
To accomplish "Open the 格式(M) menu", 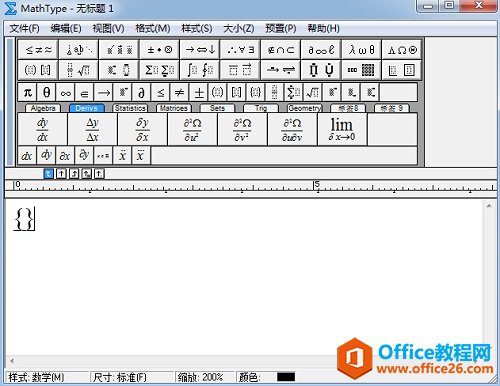I will (x=153, y=29).
